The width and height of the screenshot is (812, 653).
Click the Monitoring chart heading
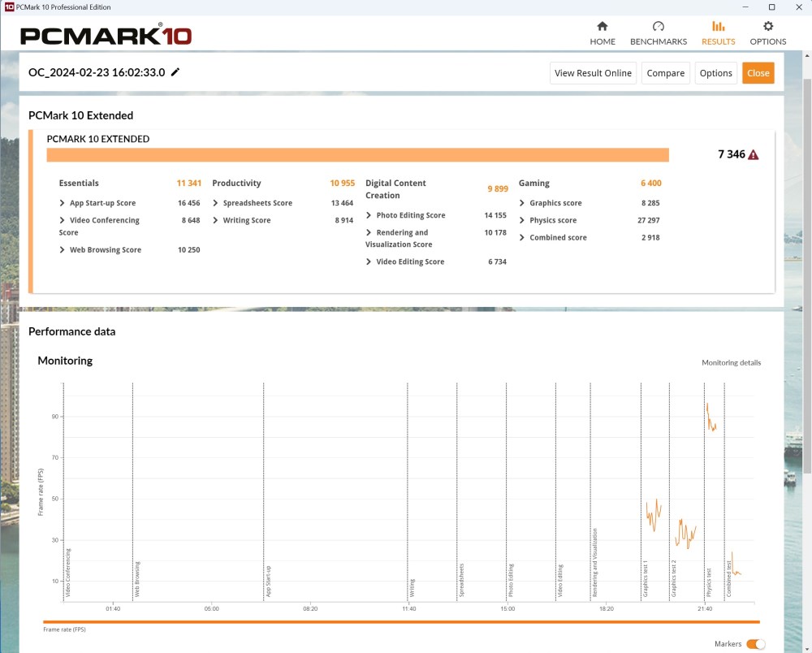click(x=65, y=361)
